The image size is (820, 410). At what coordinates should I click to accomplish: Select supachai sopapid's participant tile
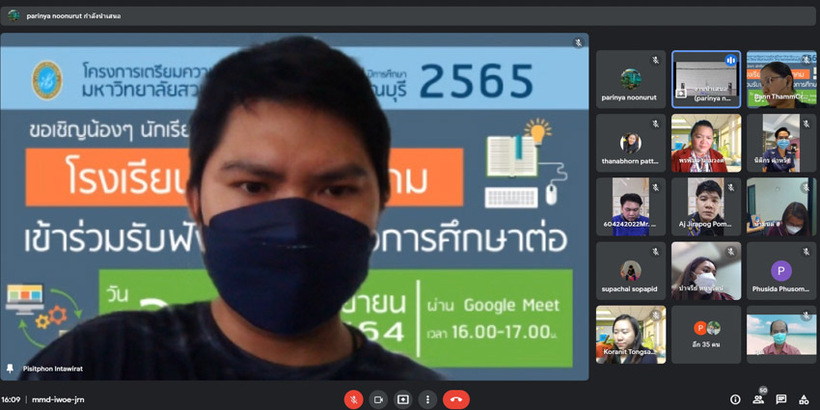tap(631, 270)
